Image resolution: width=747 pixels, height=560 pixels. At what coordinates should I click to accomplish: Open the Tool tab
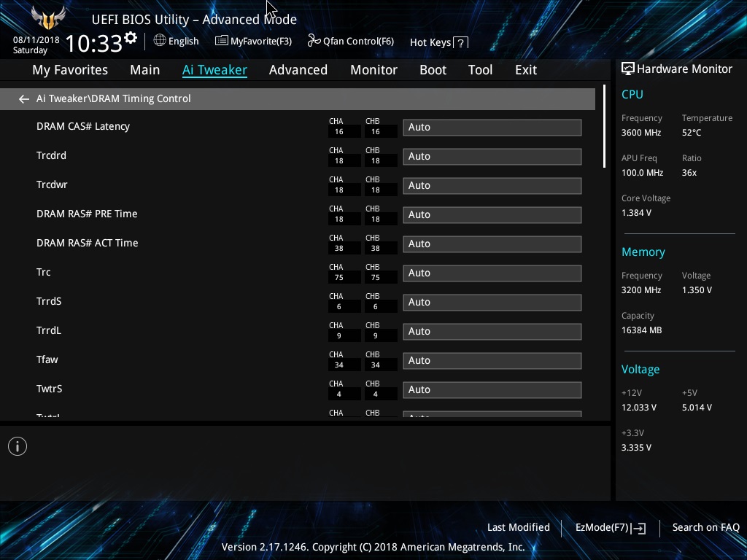click(480, 70)
